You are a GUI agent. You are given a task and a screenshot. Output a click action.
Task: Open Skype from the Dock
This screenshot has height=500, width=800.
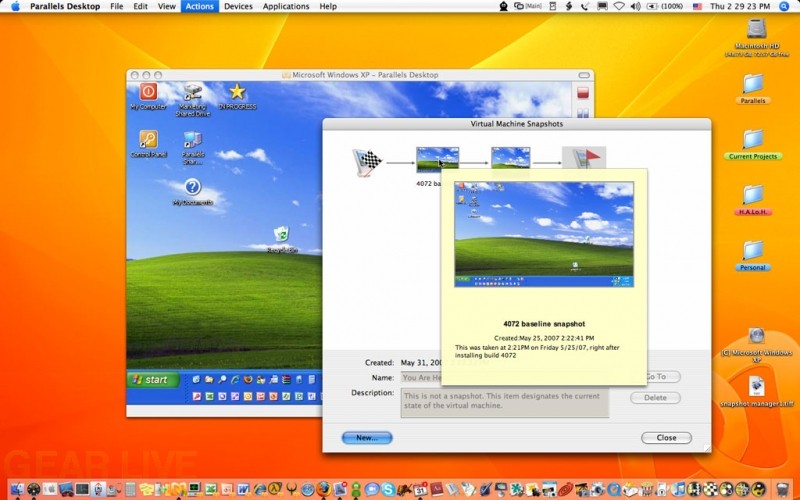(388, 489)
